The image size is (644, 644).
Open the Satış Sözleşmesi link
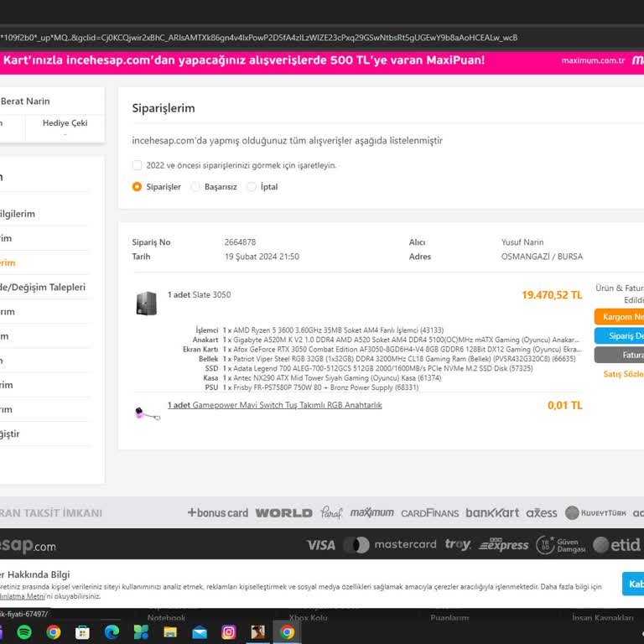coord(624,374)
